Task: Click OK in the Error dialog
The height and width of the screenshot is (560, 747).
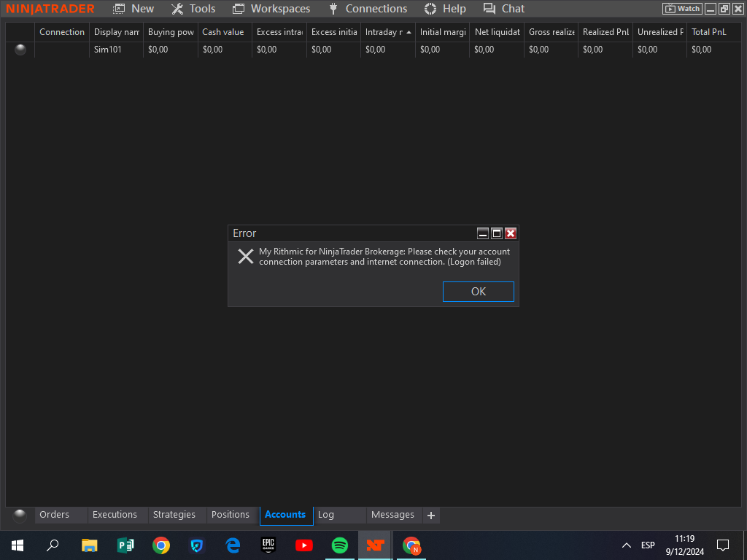Action: [x=479, y=292]
